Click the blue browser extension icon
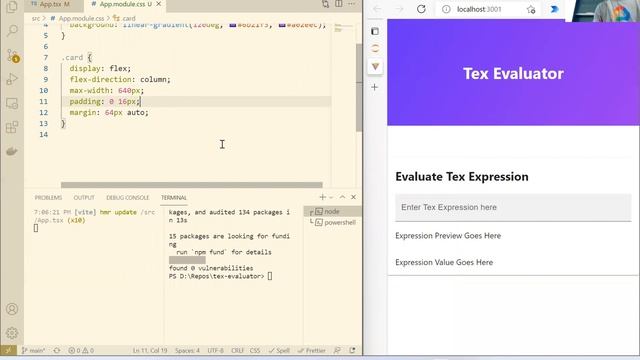640x360 pixels. (554, 9)
